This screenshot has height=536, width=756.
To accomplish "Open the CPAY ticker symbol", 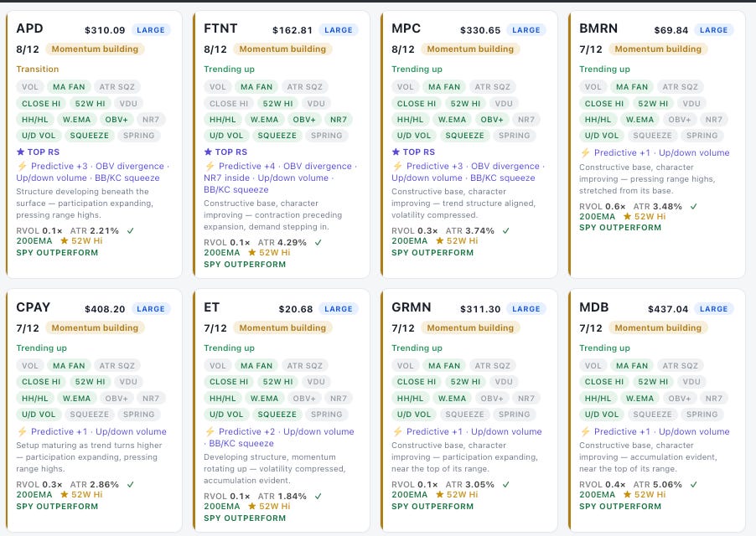I will tap(34, 307).
